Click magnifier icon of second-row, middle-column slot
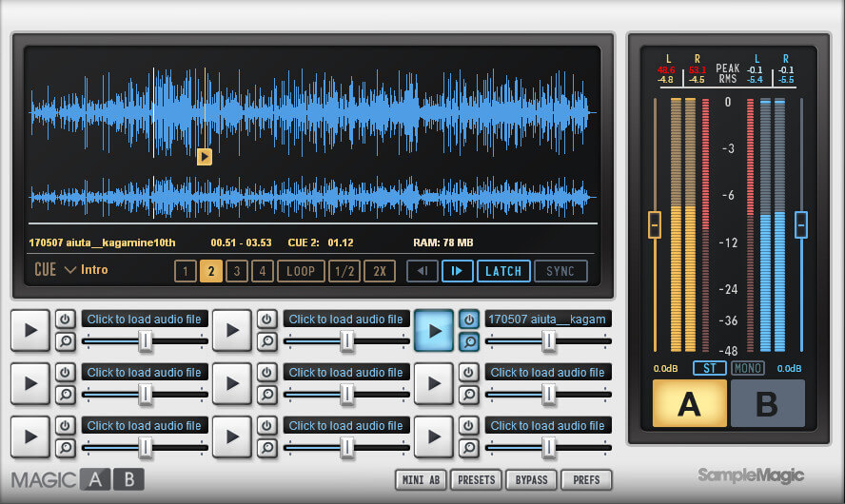 pyautogui.click(x=266, y=395)
